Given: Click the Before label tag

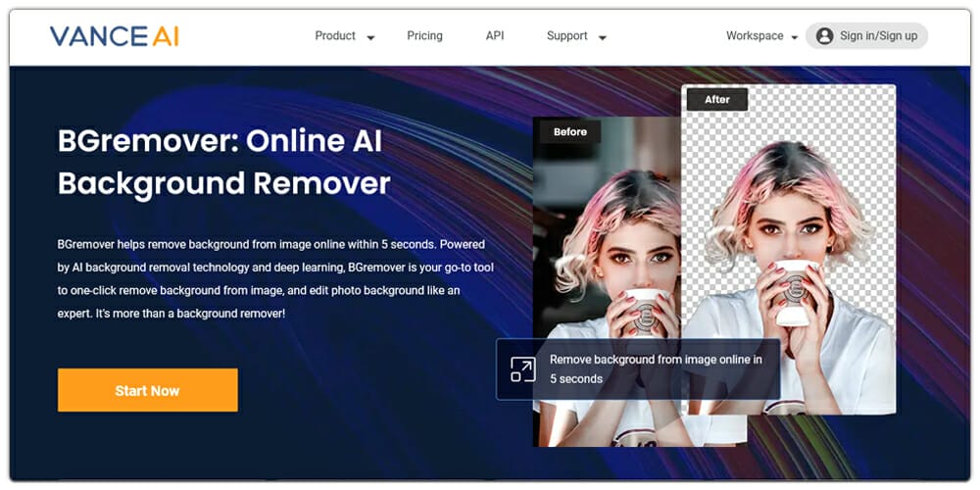Looking at the screenshot, I should coord(570,131).
